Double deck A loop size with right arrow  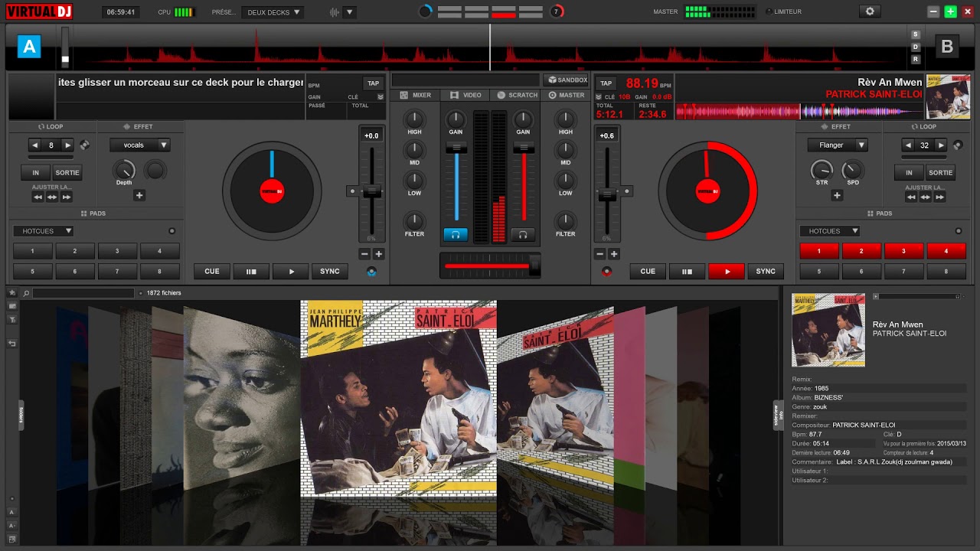(67, 145)
